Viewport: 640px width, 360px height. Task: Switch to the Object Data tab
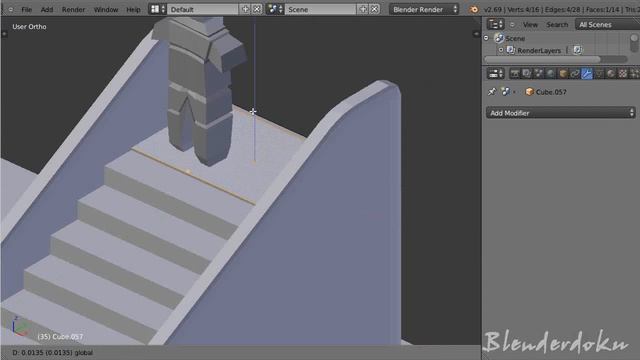pos(599,73)
